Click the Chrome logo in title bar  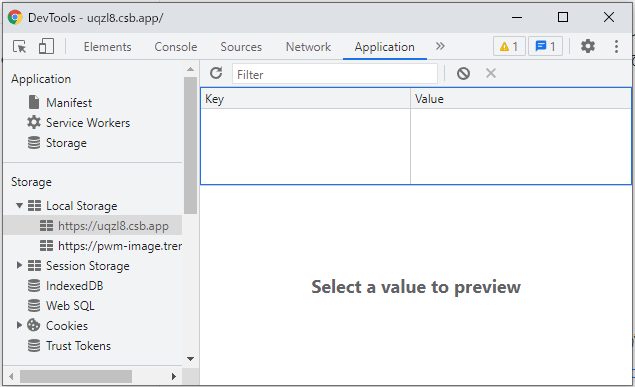15,17
